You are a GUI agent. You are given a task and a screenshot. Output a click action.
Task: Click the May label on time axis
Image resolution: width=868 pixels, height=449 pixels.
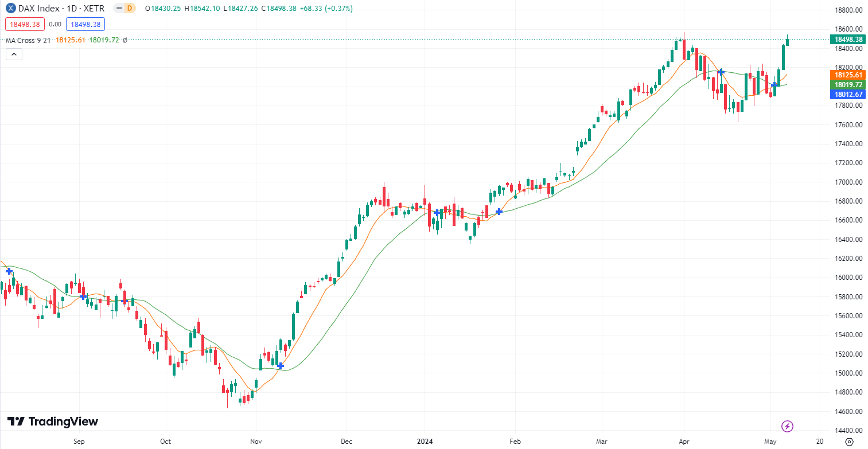770,442
